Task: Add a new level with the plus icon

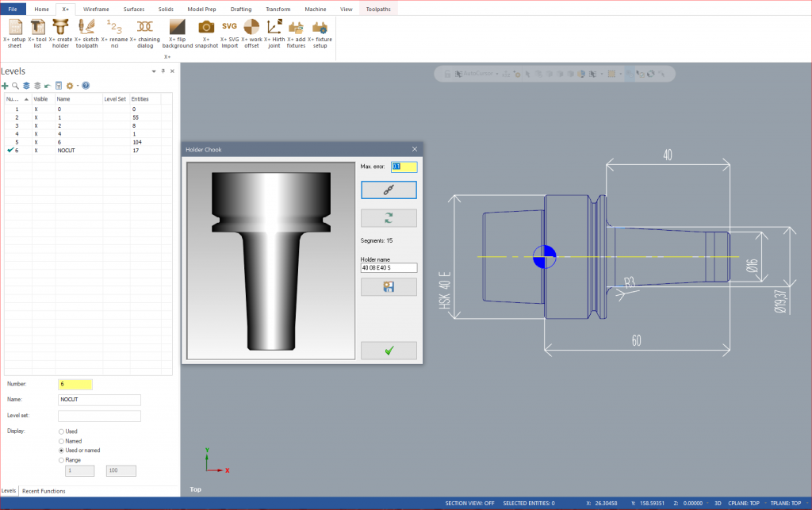Action: pyautogui.click(x=6, y=85)
